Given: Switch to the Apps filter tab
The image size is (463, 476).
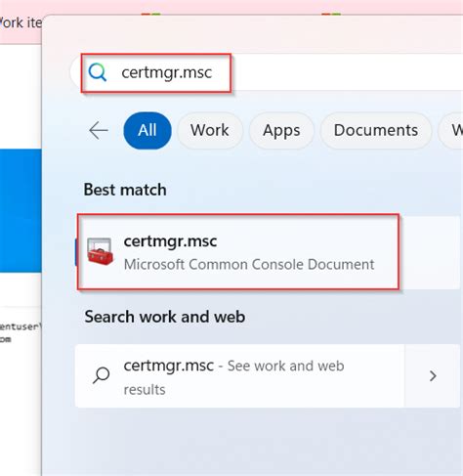Looking at the screenshot, I should (281, 131).
